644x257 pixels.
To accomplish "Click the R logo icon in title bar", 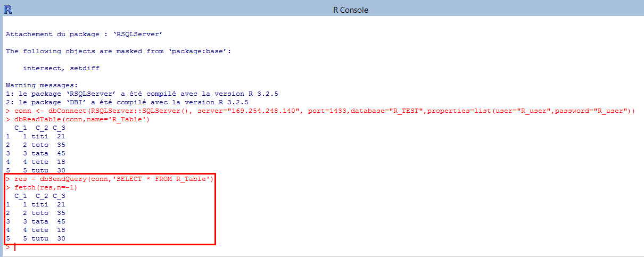I will click(8, 10).
